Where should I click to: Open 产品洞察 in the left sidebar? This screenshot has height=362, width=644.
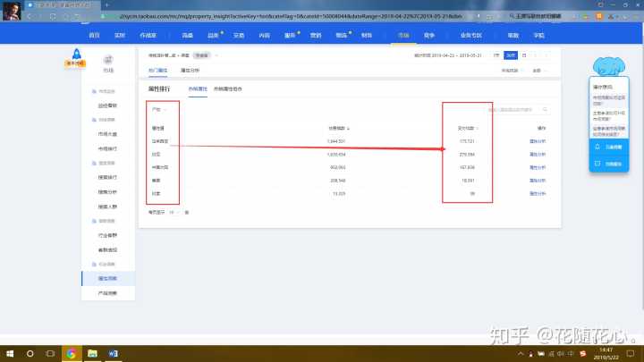pyautogui.click(x=107, y=293)
